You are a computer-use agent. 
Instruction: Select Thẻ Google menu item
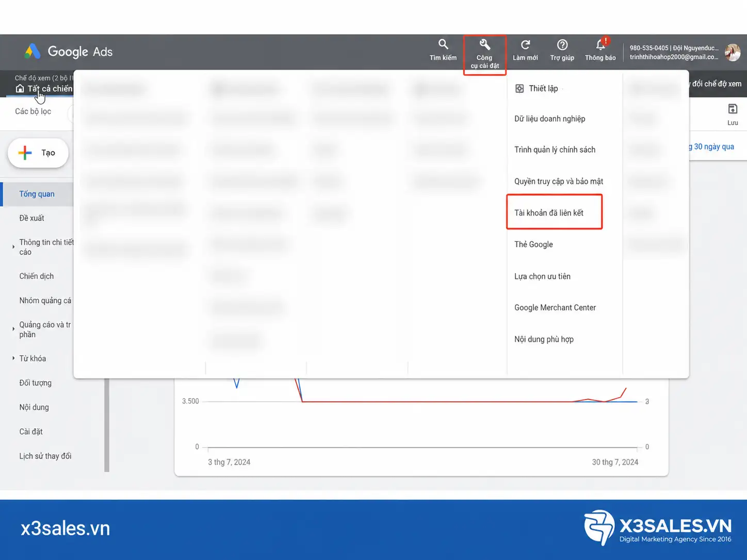533,244
